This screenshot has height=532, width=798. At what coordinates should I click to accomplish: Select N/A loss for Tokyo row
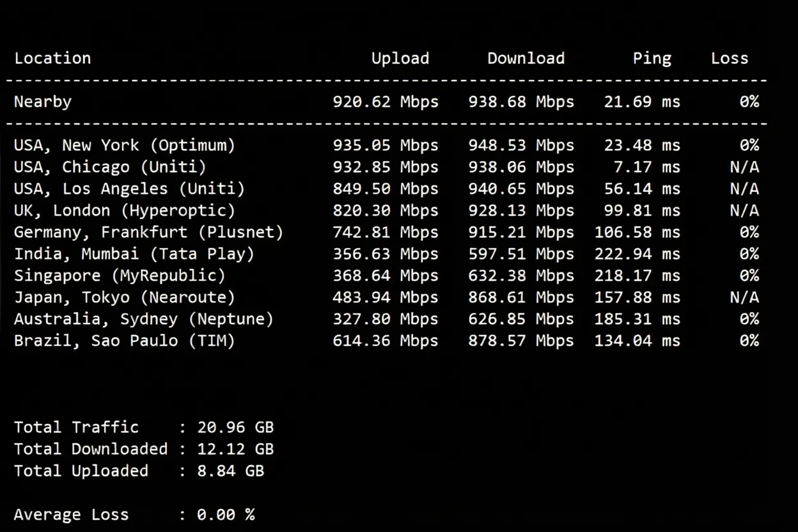coord(744,297)
